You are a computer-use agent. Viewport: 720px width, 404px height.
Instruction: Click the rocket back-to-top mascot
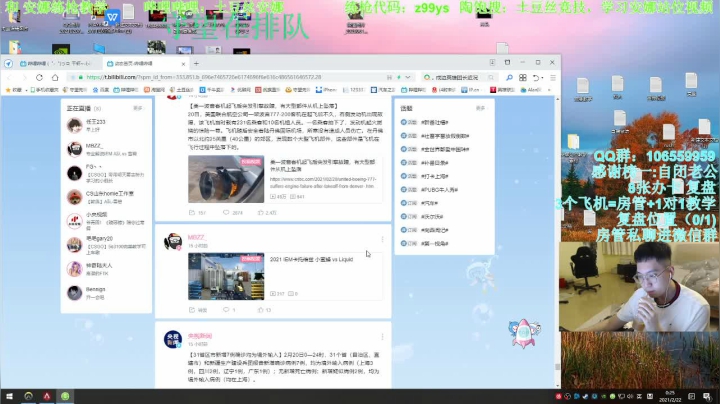click(524, 333)
